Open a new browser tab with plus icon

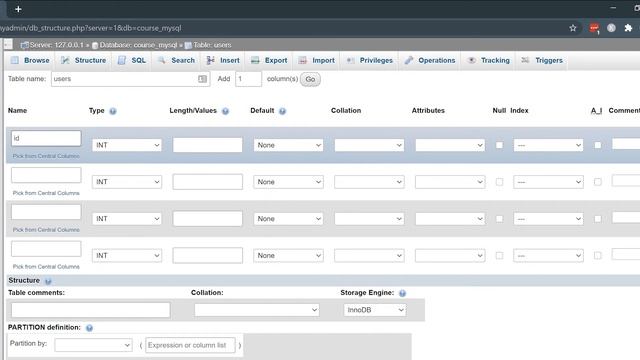(x=18, y=9)
